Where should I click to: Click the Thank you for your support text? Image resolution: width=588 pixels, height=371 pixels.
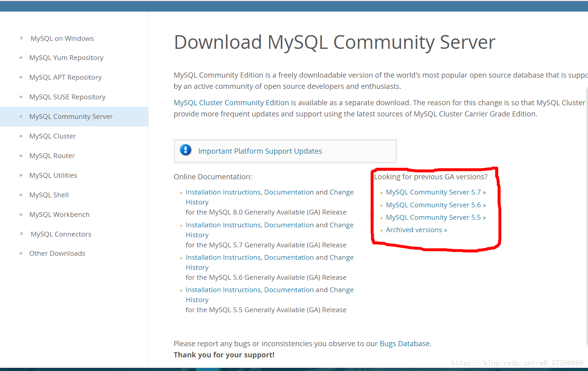pos(224,355)
